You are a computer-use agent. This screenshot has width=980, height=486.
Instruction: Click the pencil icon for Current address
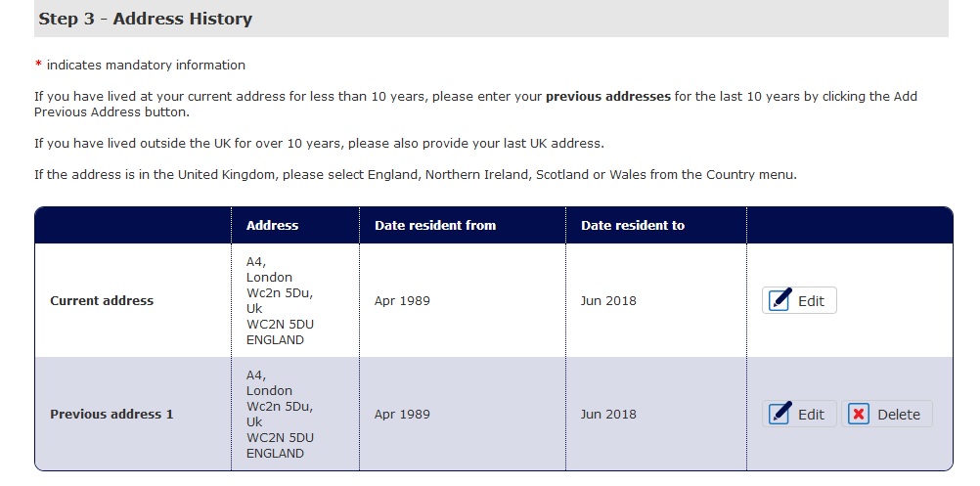click(780, 300)
